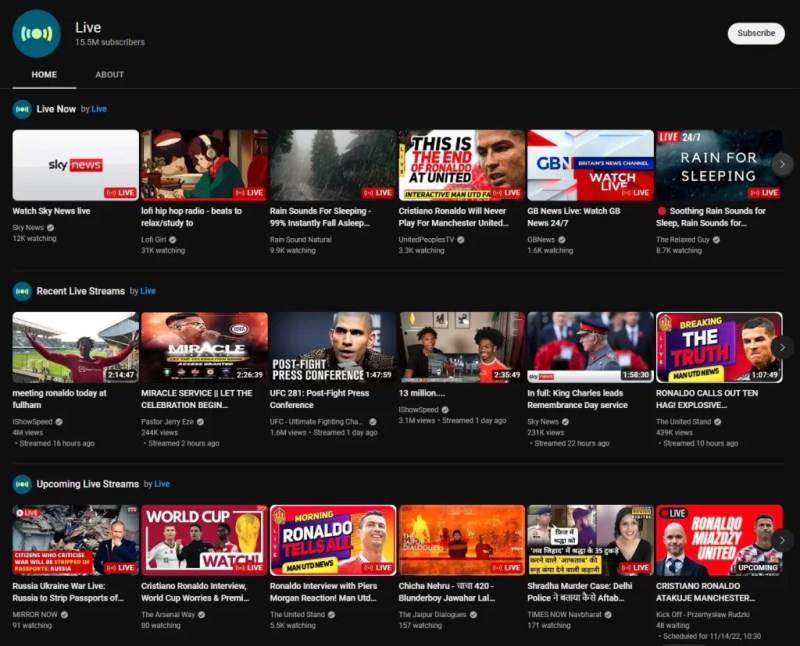This screenshot has height=646, width=800.
Task: Click verified badge next to The Relaxed Guy
Action: [x=716, y=239]
